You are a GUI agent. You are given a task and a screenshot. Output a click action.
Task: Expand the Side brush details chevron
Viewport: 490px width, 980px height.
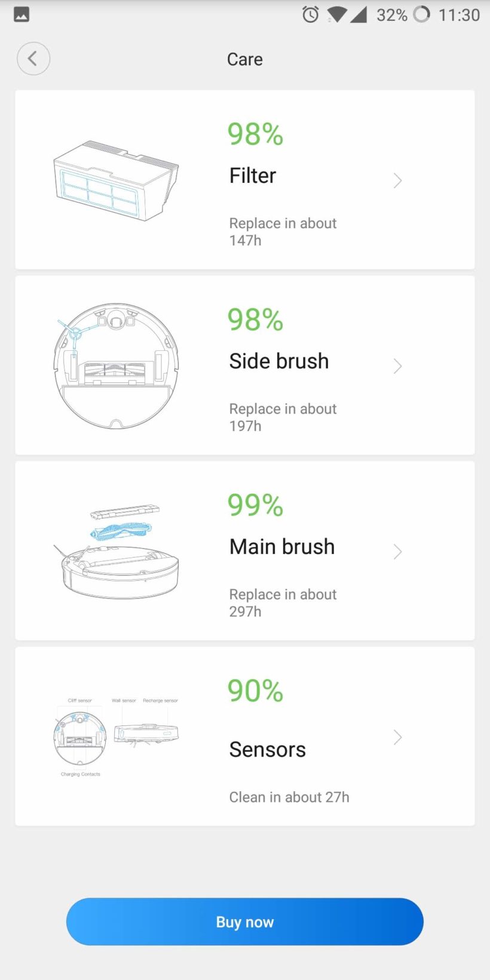(398, 366)
